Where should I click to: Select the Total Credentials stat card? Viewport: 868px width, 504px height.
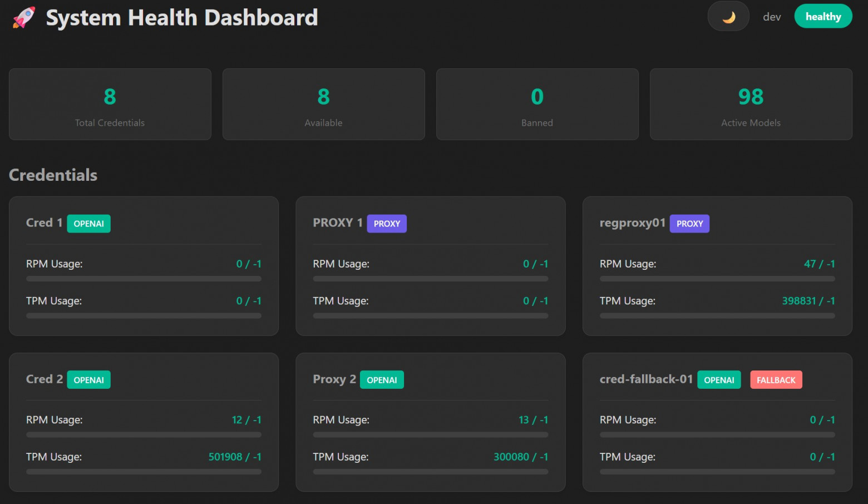pyautogui.click(x=110, y=105)
